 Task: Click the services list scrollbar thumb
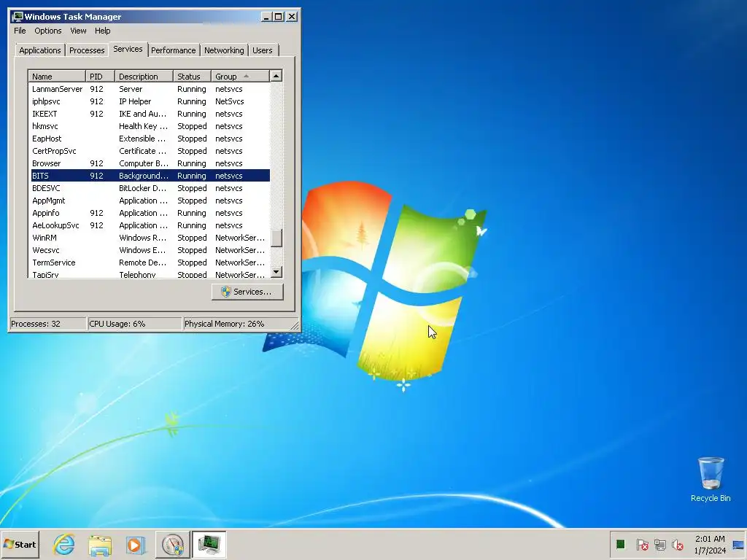pos(276,238)
